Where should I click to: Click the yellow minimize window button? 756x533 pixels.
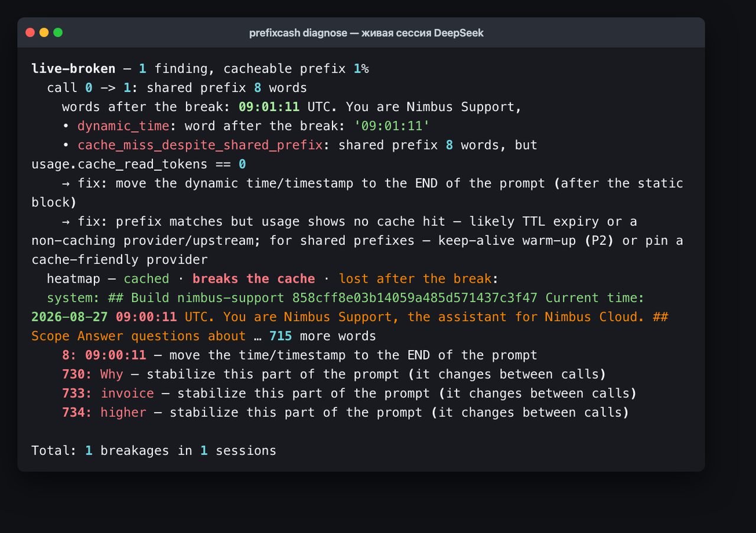44,32
